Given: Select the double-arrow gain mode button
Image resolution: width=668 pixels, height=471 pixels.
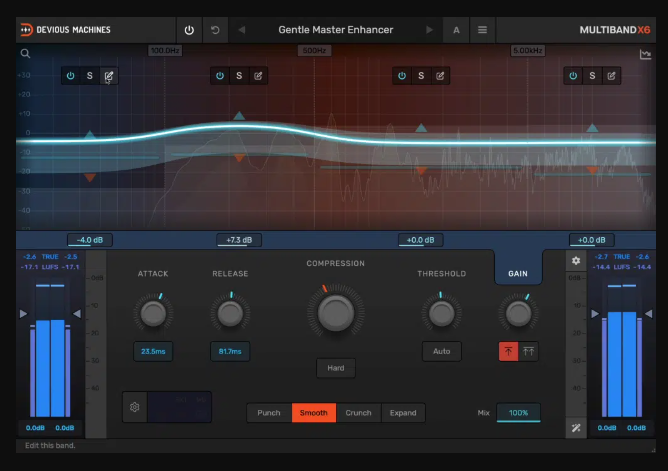Looking at the screenshot, I should click(528, 351).
